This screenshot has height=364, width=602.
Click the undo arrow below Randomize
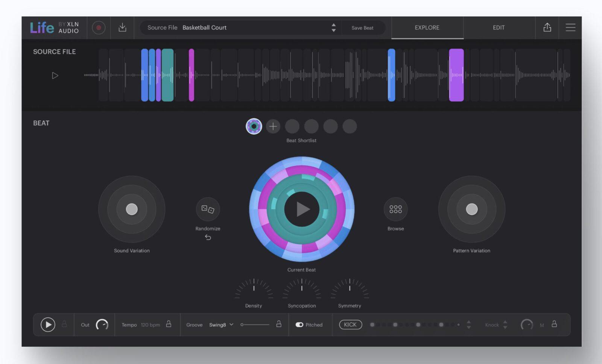pos(208,237)
